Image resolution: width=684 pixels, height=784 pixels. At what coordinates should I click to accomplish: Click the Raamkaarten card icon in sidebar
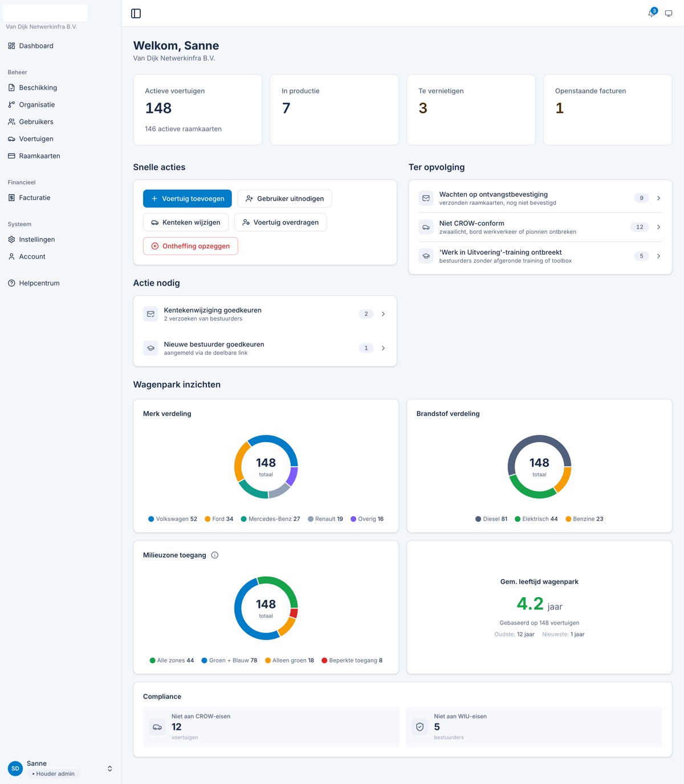click(11, 156)
